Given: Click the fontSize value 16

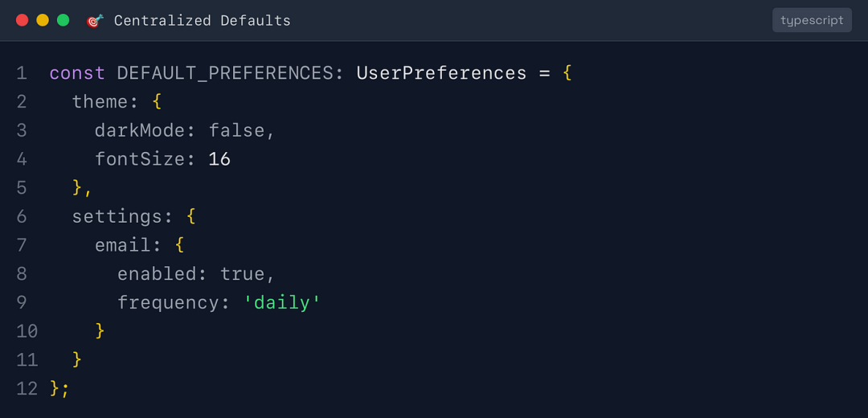Looking at the screenshot, I should 219,159.
